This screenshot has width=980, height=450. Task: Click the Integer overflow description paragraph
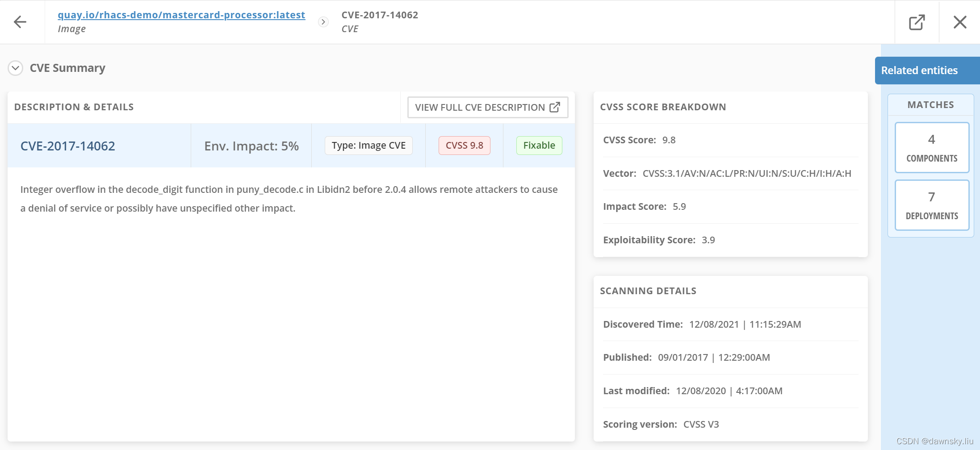pos(289,199)
